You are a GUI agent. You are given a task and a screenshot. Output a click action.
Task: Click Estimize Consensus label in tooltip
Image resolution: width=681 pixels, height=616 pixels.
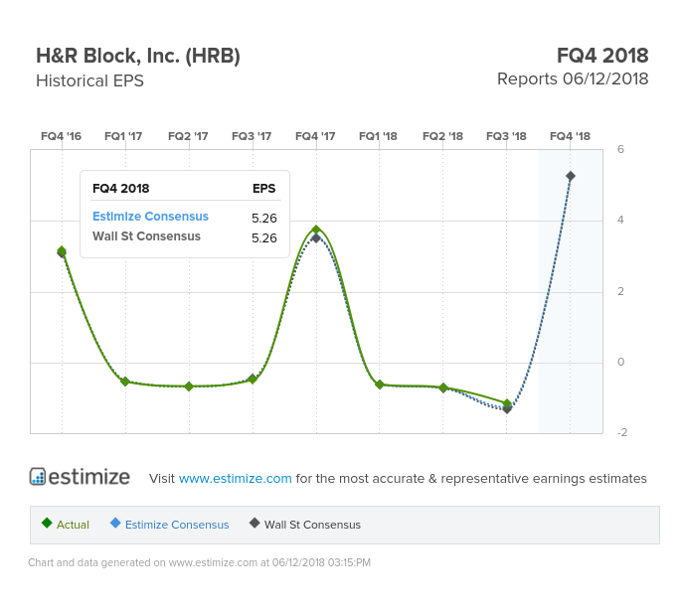point(150,217)
